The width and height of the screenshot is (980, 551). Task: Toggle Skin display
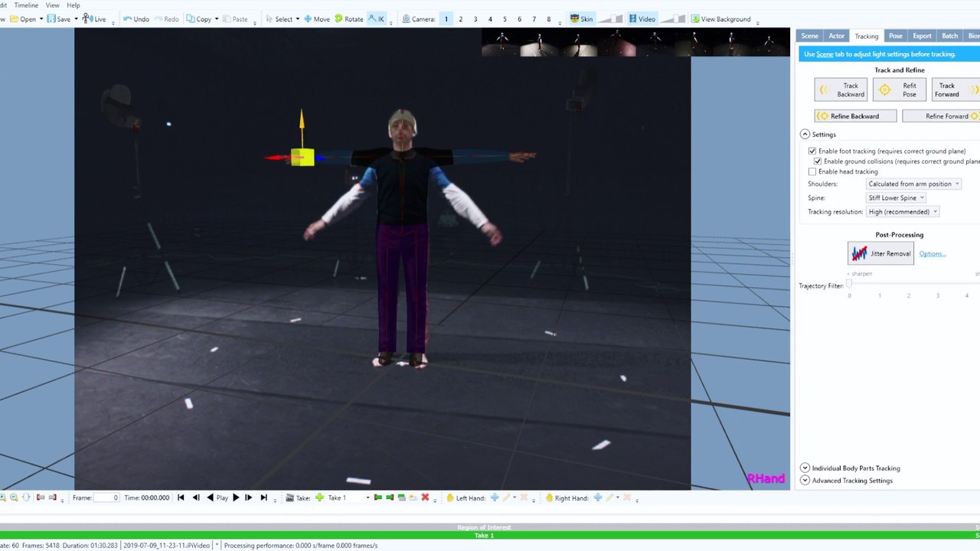click(x=581, y=19)
